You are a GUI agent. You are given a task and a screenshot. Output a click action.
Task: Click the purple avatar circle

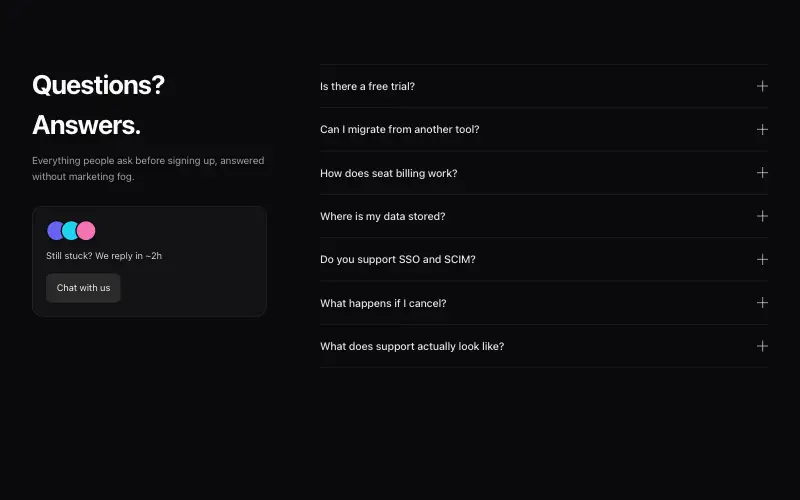(x=55, y=231)
